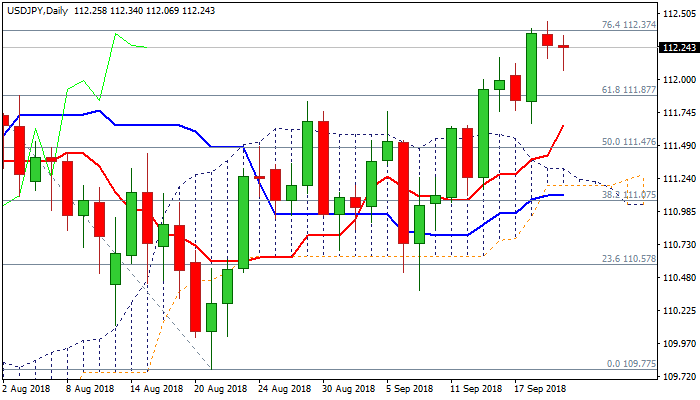Select the red Tenkan line's right end
700x400 pixels.
point(564,126)
